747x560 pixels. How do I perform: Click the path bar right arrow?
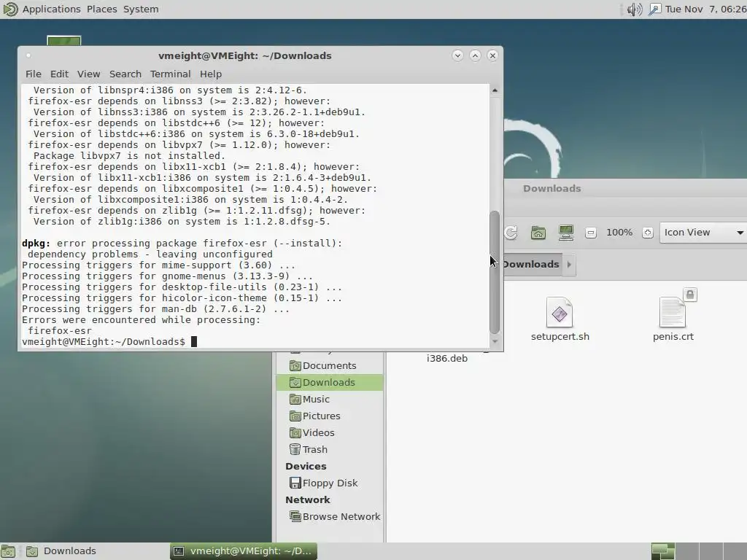(569, 264)
